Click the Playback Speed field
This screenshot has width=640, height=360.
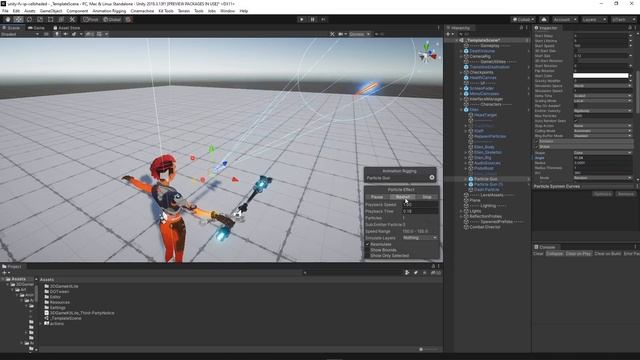(420, 204)
